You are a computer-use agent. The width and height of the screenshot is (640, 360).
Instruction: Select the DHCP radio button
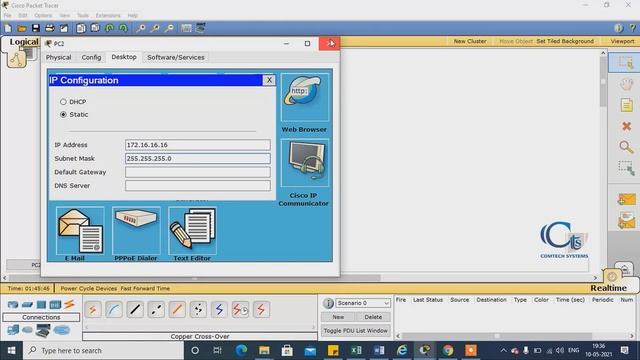pos(63,102)
